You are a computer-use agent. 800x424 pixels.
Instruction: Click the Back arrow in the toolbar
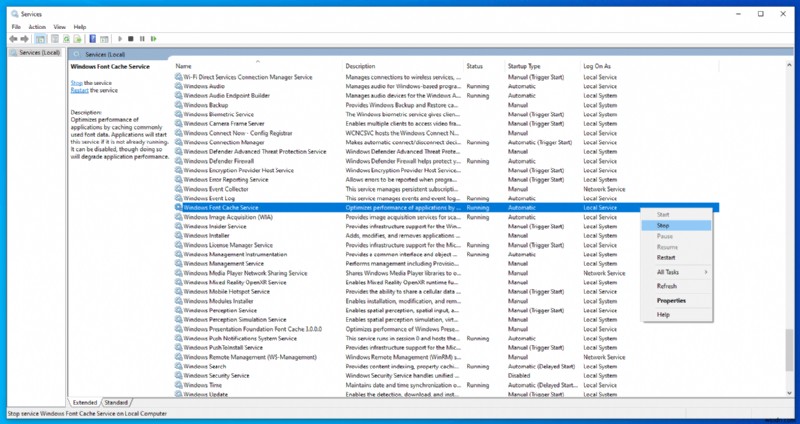[x=13, y=39]
